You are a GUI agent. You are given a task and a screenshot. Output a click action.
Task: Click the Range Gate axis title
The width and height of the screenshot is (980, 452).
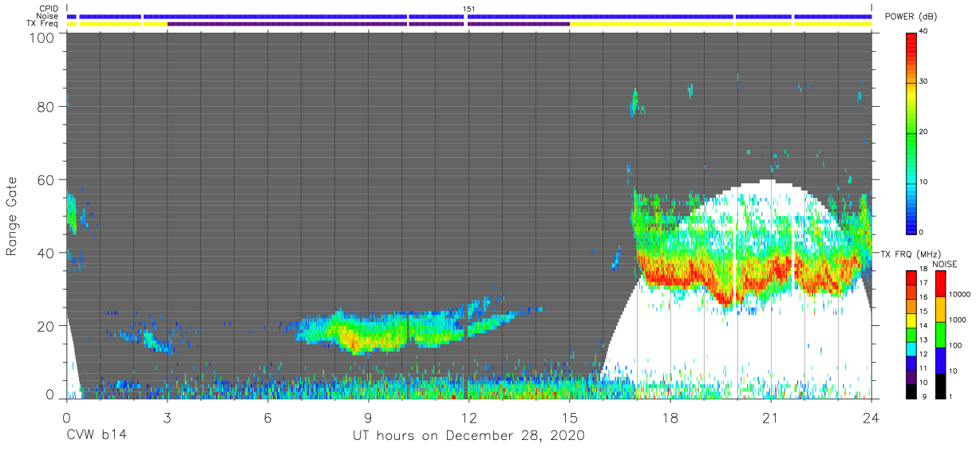tap(12, 217)
